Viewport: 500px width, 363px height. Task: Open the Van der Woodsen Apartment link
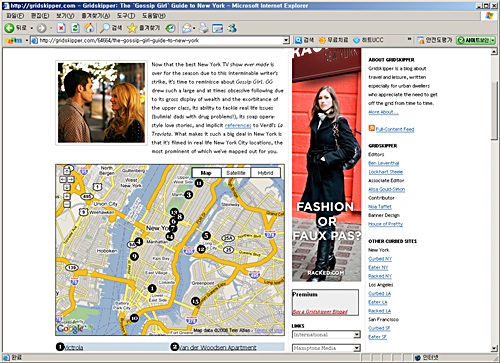(218, 347)
